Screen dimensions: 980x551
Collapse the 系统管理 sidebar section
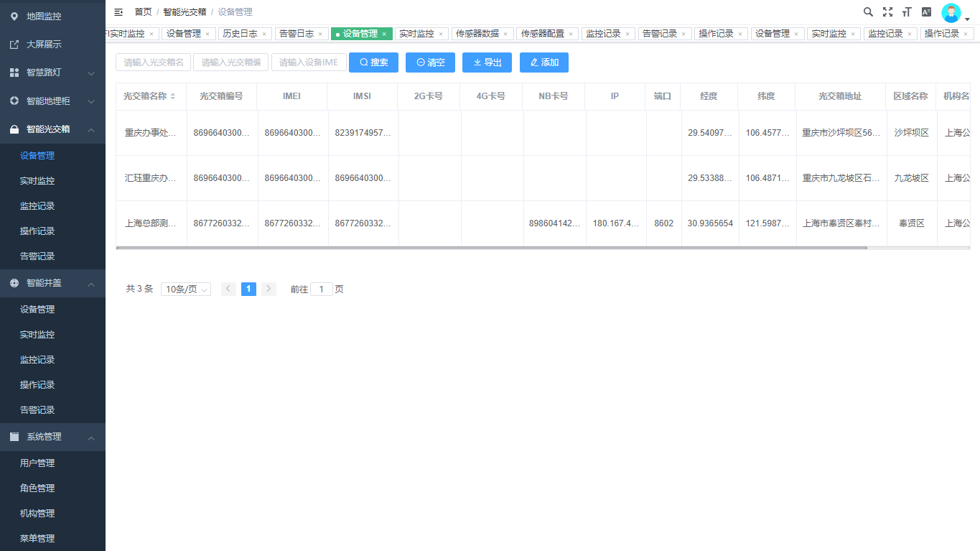52,437
